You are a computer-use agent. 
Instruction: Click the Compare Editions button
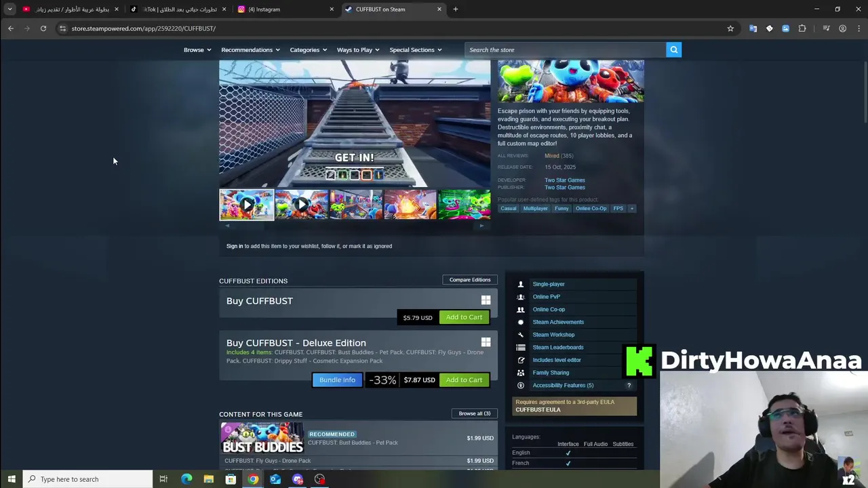click(x=469, y=280)
